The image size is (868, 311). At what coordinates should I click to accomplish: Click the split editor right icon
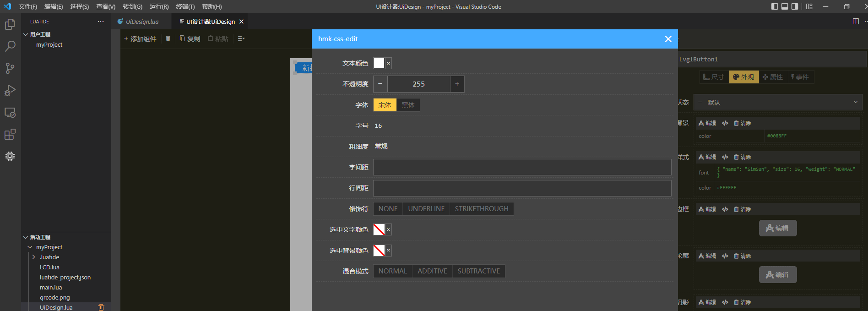pos(856,22)
